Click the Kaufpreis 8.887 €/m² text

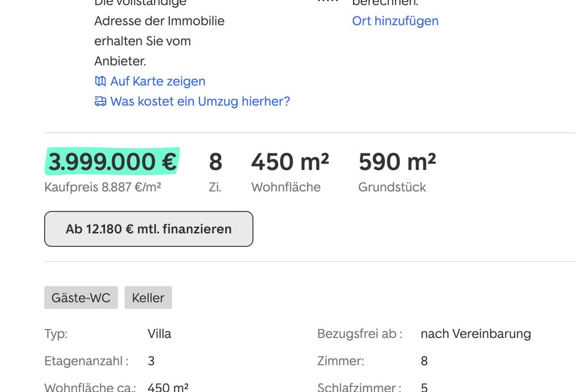click(x=103, y=187)
